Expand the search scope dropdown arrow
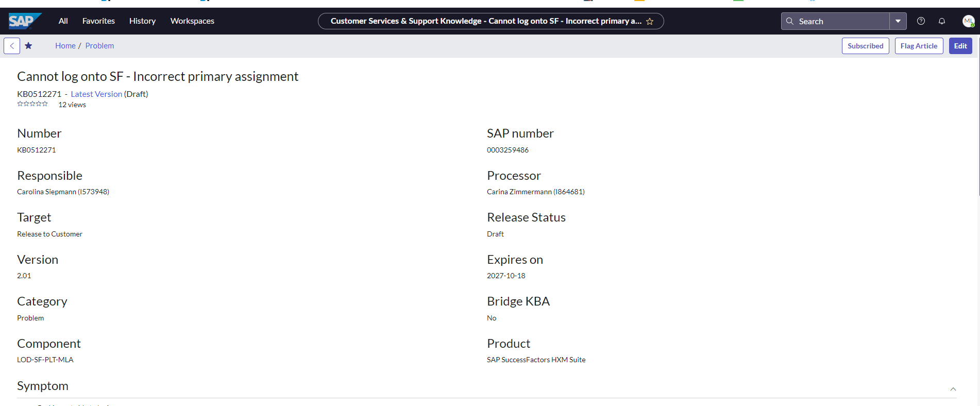 [x=898, y=21]
